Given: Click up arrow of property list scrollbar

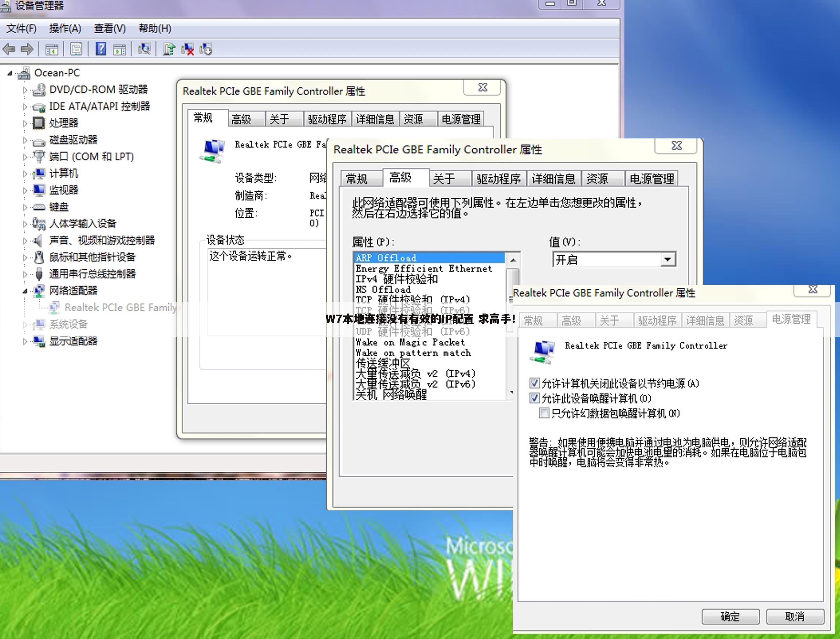Looking at the screenshot, I should pyautogui.click(x=513, y=260).
